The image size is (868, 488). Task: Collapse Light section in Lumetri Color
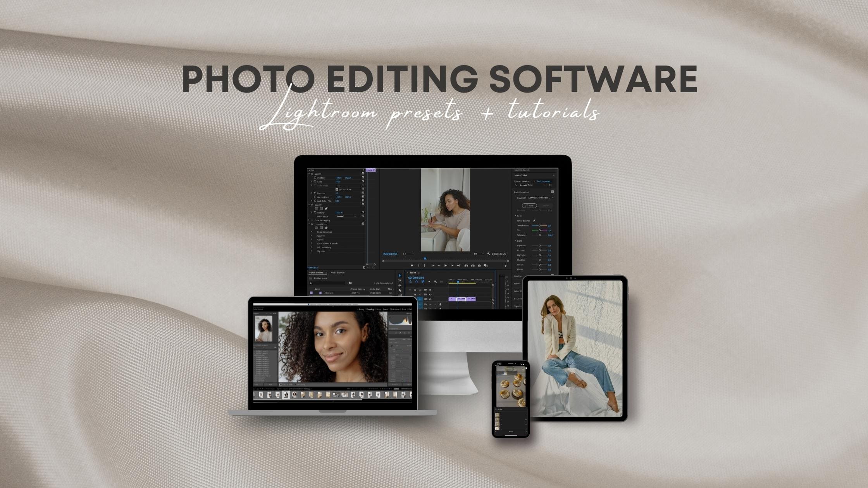pos(515,241)
